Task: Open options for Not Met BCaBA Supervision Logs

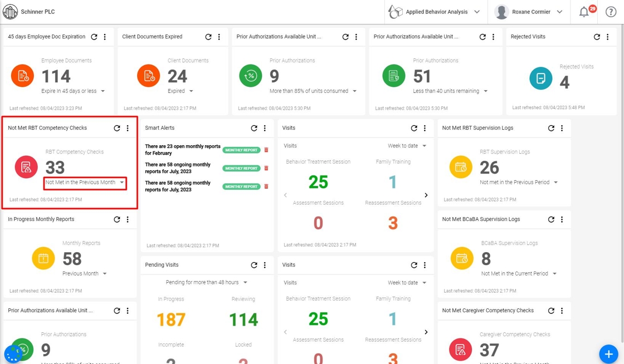Action: [562, 220]
